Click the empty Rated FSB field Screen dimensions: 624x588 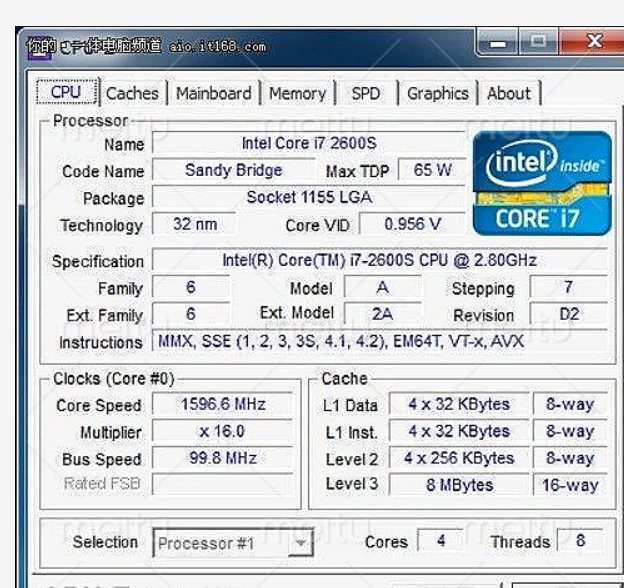pos(222,485)
